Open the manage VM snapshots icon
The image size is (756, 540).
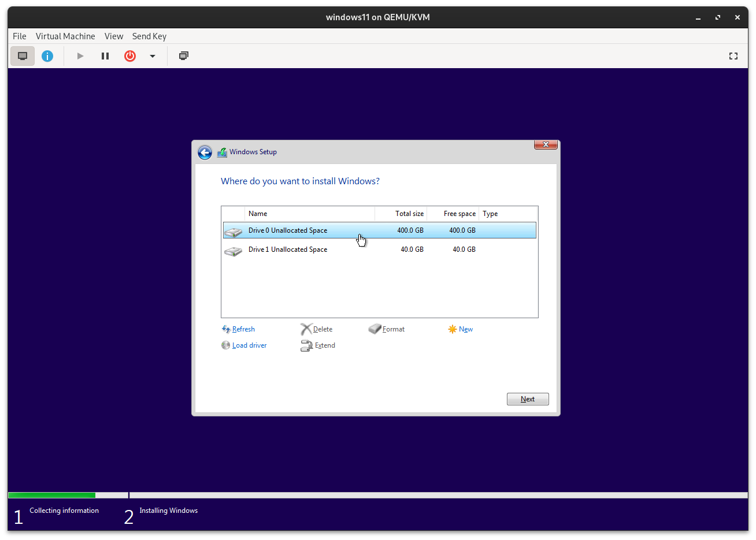pyautogui.click(x=184, y=56)
